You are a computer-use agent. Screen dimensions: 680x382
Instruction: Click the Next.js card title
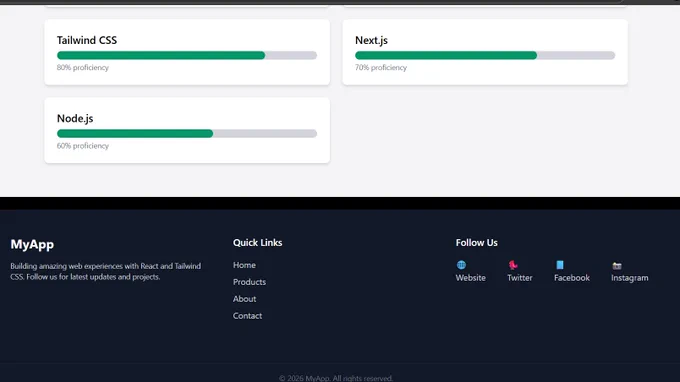[371, 40]
